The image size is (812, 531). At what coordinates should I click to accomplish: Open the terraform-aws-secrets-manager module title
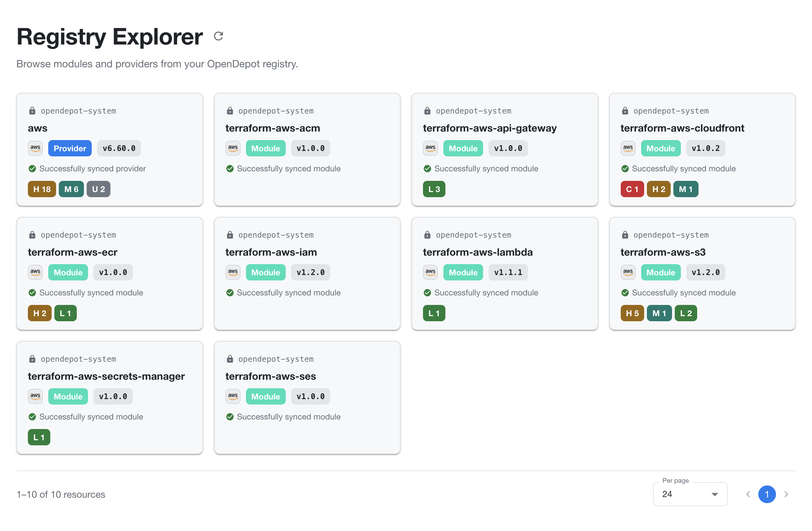click(x=106, y=376)
